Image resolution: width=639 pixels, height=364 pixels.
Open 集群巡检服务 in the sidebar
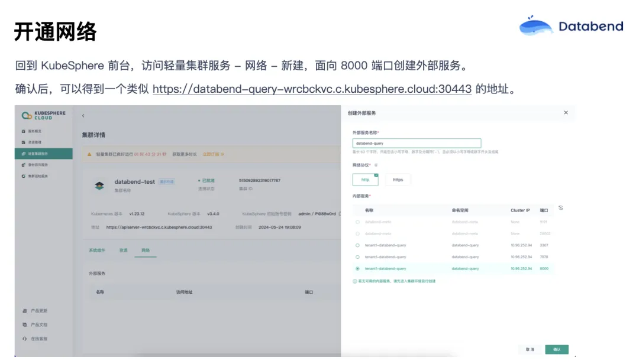click(x=35, y=176)
